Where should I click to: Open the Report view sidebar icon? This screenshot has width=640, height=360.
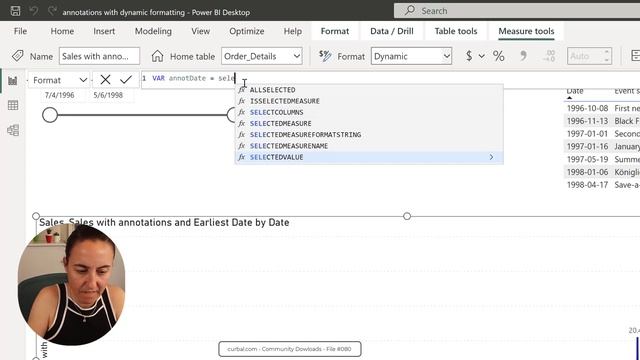coord(13,80)
